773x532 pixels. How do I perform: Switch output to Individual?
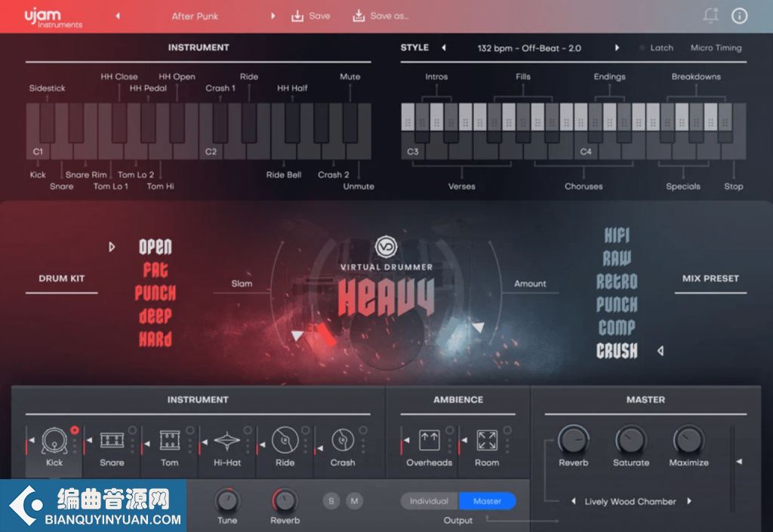(430, 501)
